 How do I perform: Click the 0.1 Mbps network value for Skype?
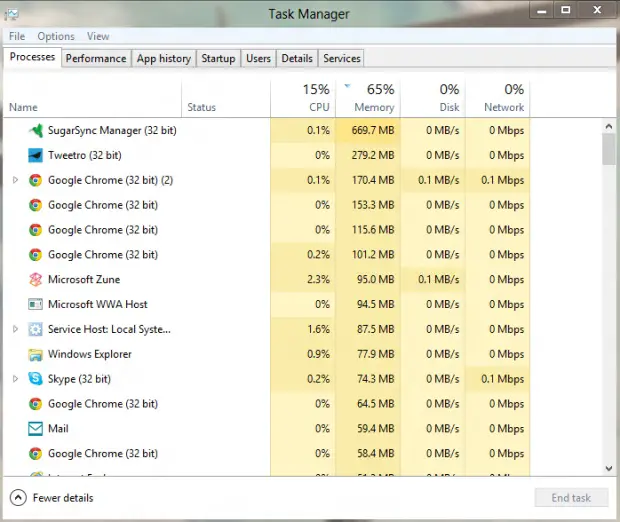(503, 379)
